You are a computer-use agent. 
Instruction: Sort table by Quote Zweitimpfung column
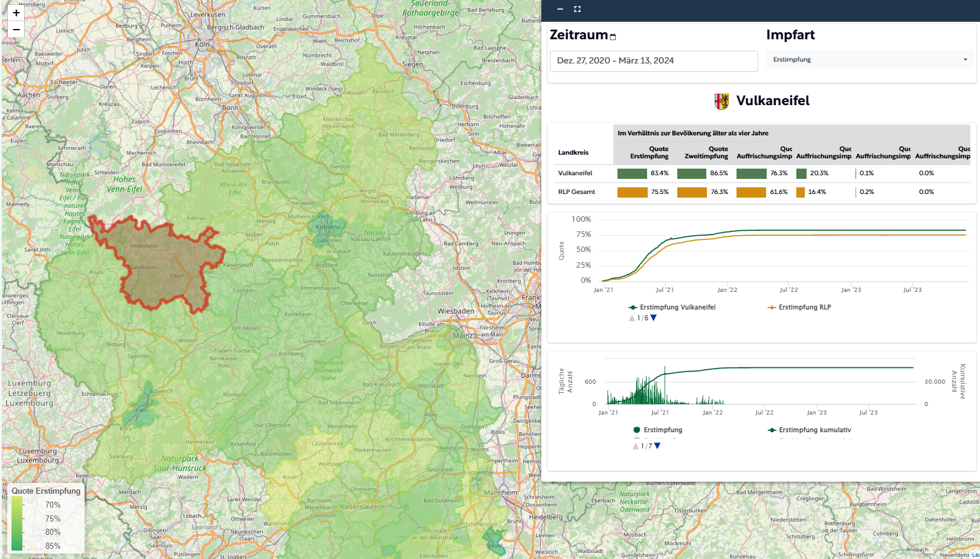(x=706, y=152)
